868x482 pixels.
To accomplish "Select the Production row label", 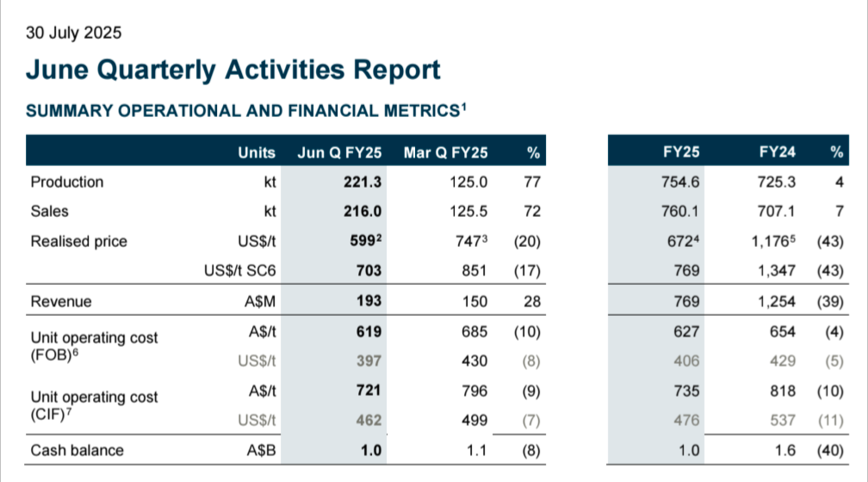I will 66,182.
